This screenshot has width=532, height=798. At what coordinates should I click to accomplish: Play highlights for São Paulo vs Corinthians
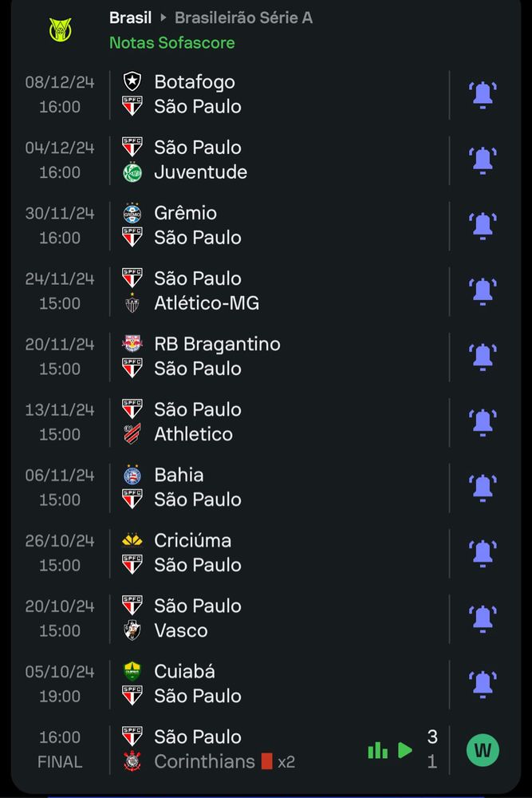405,750
